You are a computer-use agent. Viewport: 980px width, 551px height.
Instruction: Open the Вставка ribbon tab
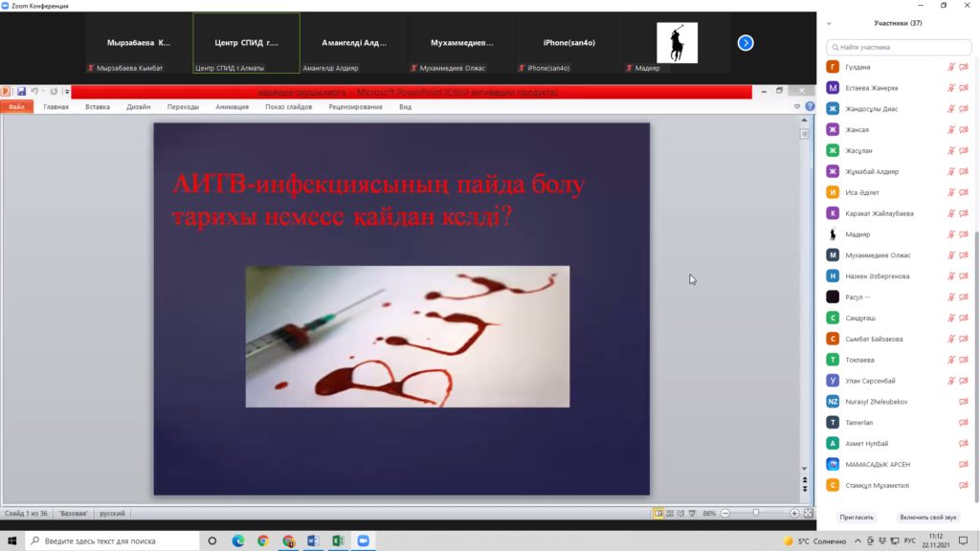coord(98,107)
